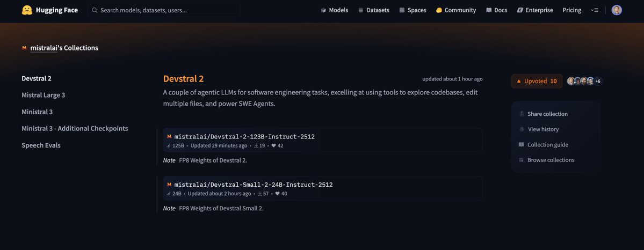Click the Browse collections icon
This screenshot has width=644, height=250.
click(x=522, y=160)
